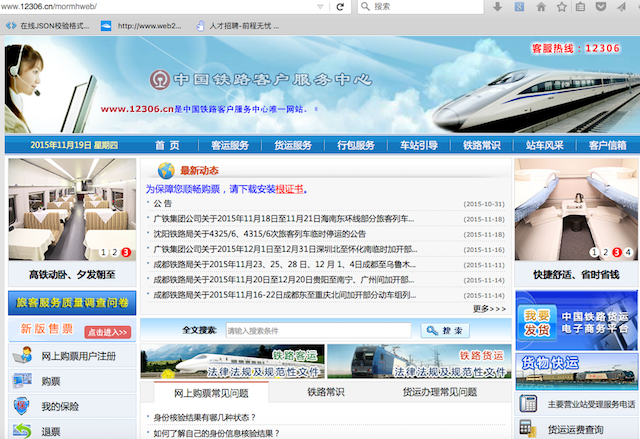
Task: Open 客户信箱 navigation menu
Action: (607, 145)
